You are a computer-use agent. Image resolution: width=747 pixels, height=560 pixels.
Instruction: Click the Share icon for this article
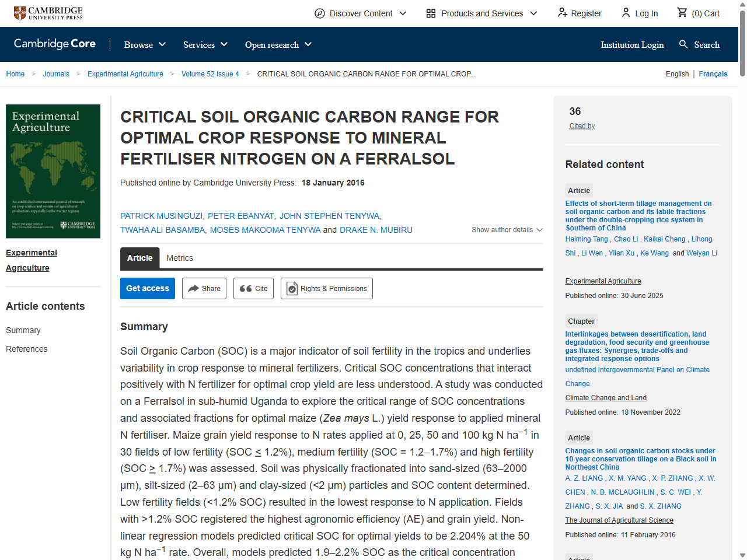(193, 288)
